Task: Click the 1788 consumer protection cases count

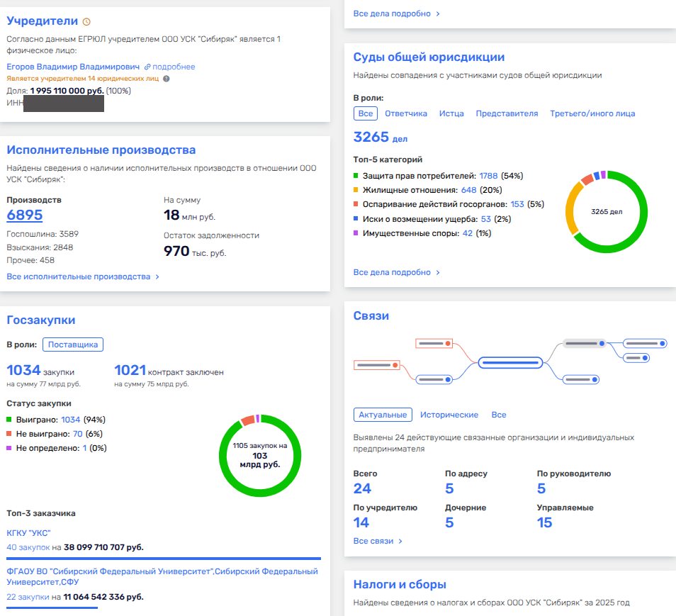Action: [x=488, y=176]
